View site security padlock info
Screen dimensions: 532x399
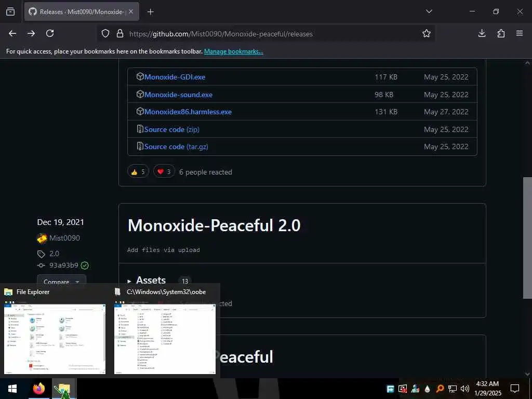(120, 34)
